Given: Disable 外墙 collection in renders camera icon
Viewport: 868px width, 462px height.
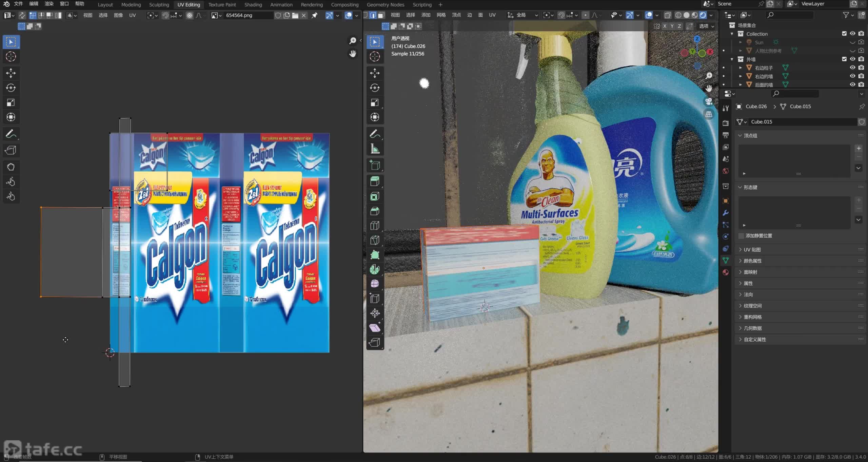Looking at the screenshot, I should tap(861, 59).
